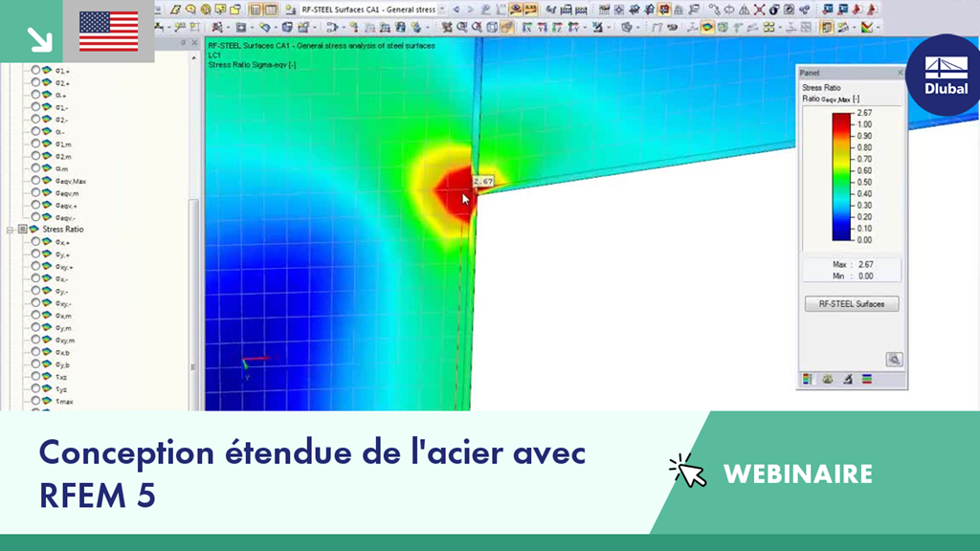Click the highlighted eye show results icon
Screen dimensions: 980x551
point(516,10)
